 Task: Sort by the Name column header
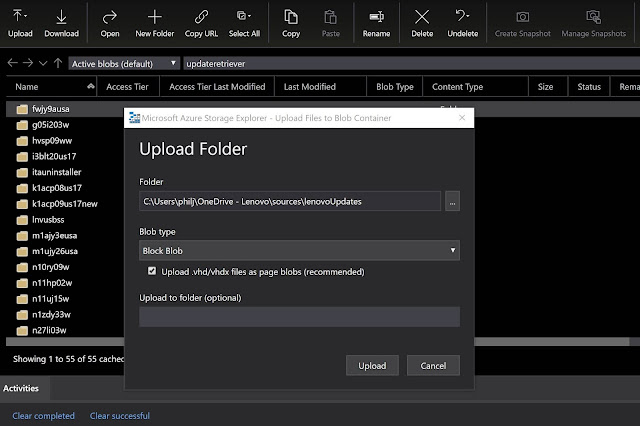coord(51,87)
